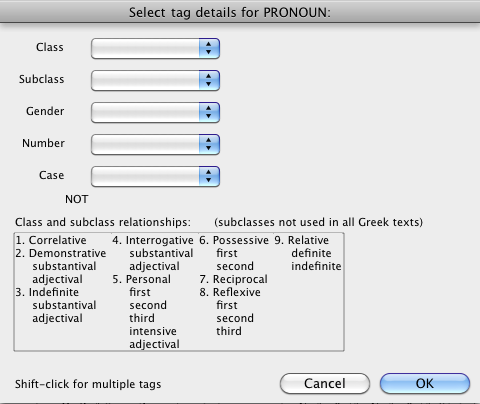Open the Class popup menu
The width and height of the screenshot is (480, 404).
[x=155, y=49]
